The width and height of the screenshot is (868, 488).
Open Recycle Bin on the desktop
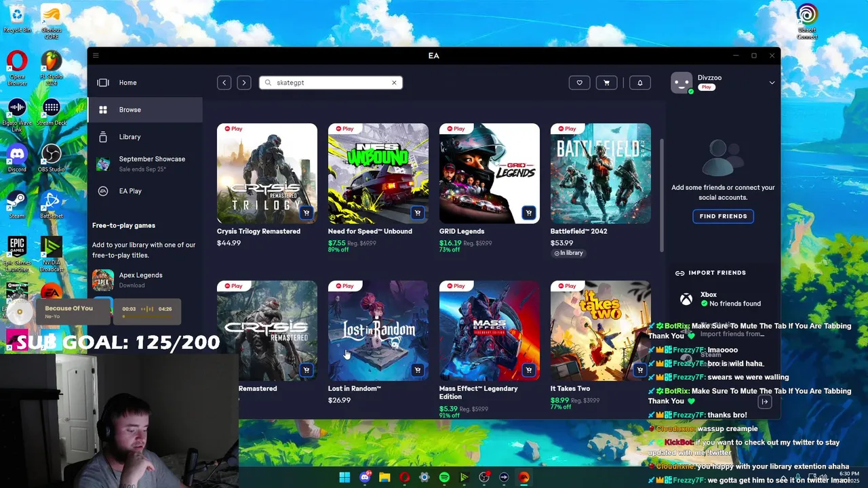17,18
